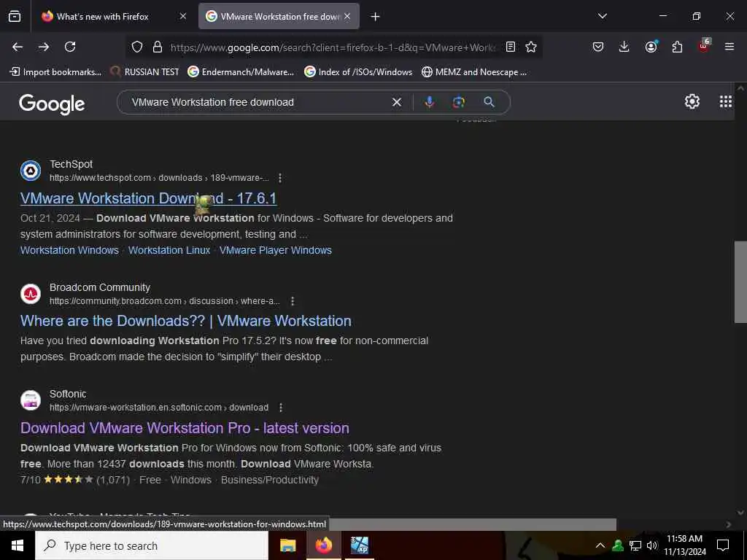
Task: Open Endermanch/Malware bookmark
Action: [241, 72]
